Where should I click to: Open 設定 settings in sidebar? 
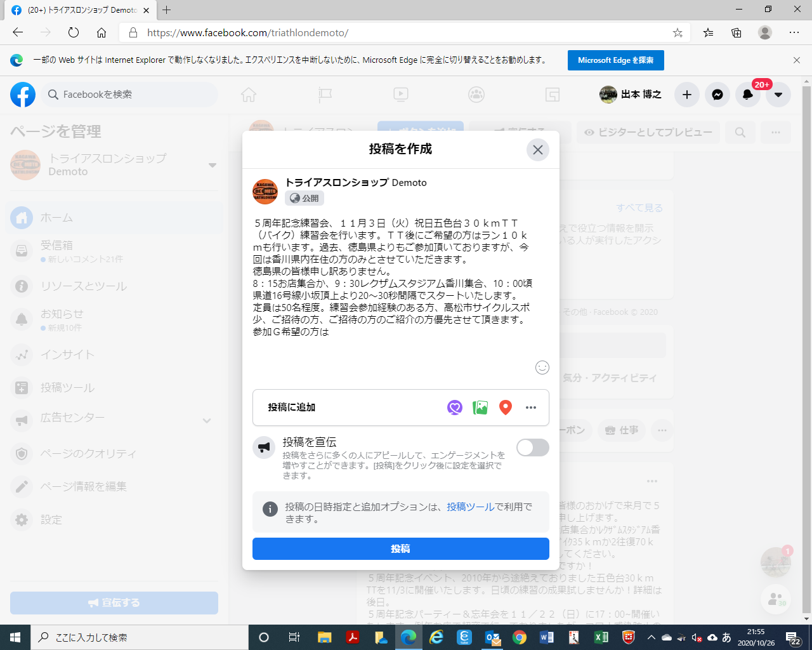pos(114,520)
